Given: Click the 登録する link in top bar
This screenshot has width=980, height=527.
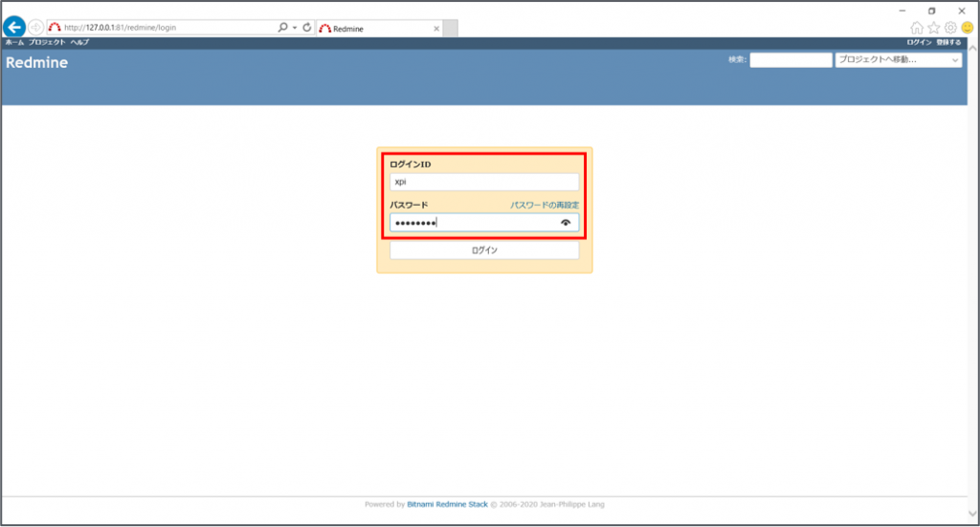Looking at the screenshot, I should [x=948, y=43].
